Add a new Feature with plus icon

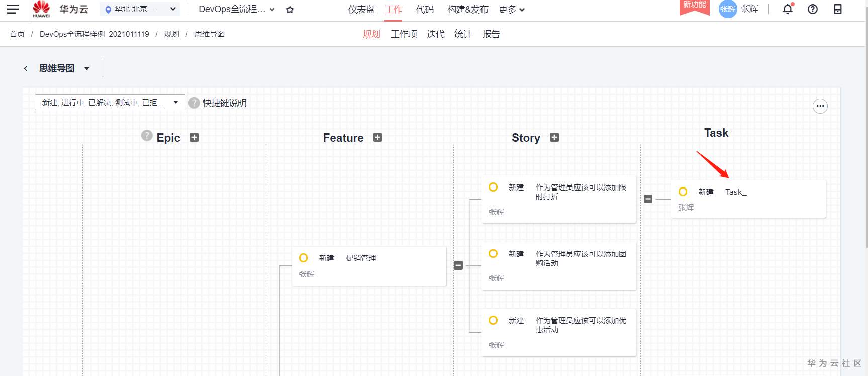click(x=378, y=137)
